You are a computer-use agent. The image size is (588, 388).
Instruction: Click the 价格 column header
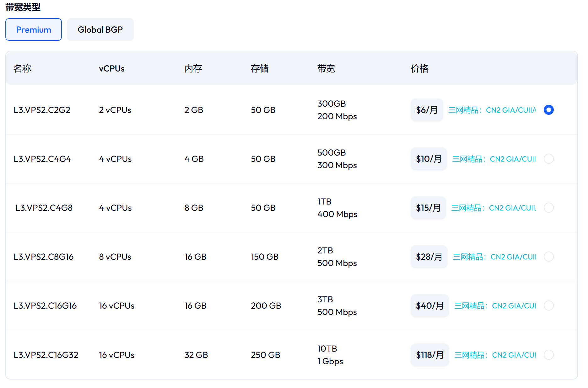point(419,68)
